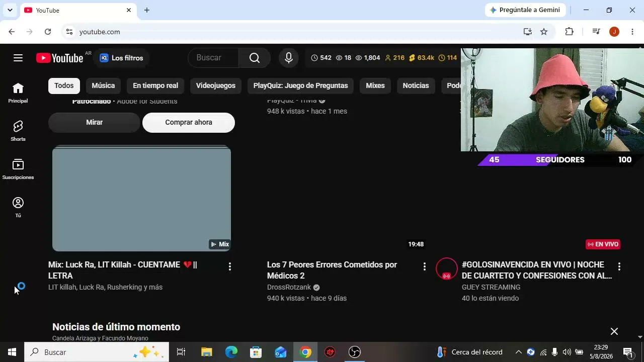Click the 63.4k earnings stat
This screenshot has height=362, width=644.
(422, 58)
